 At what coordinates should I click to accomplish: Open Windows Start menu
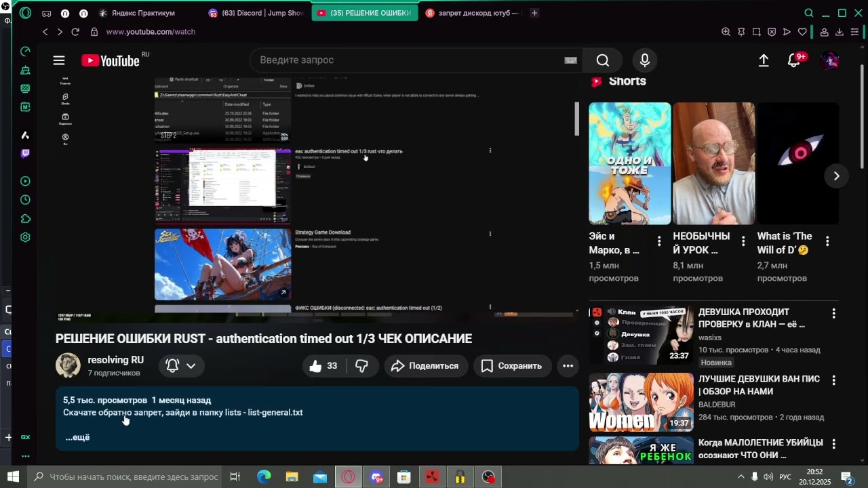[x=13, y=477]
